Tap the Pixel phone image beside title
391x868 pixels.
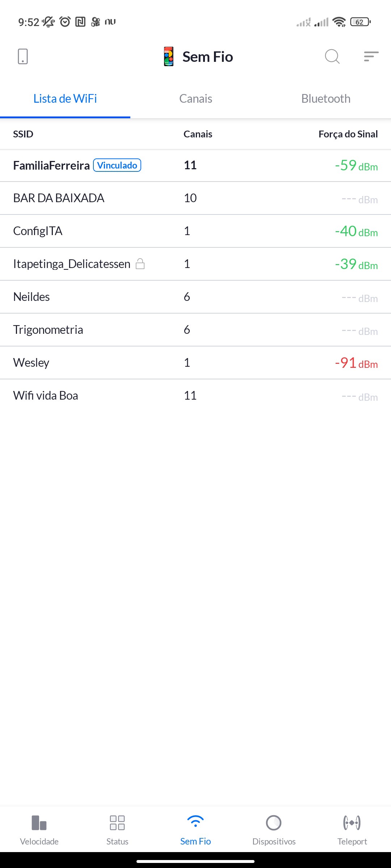pyautogui.click(x=169, y=56)
